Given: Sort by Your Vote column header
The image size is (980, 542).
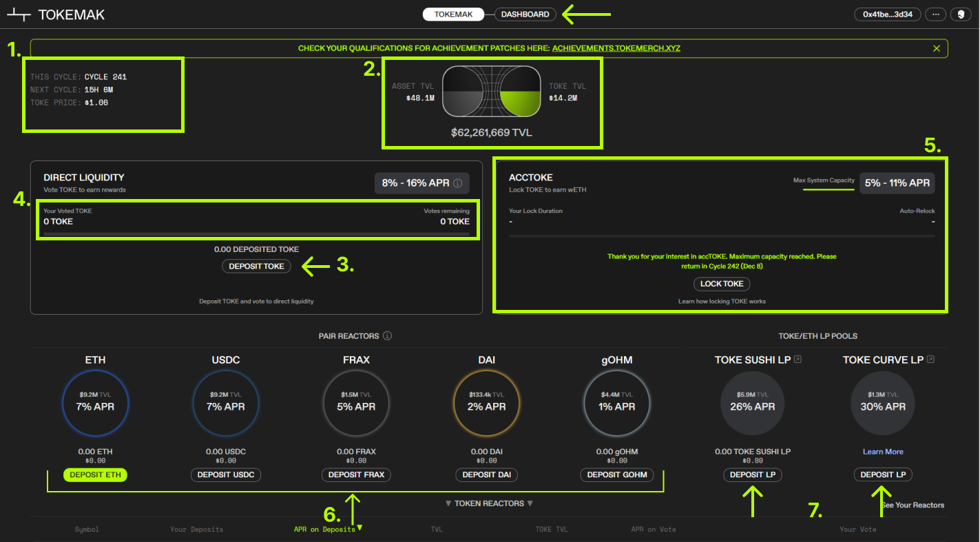Looking at the screenshot, I should tap(857, 529).
